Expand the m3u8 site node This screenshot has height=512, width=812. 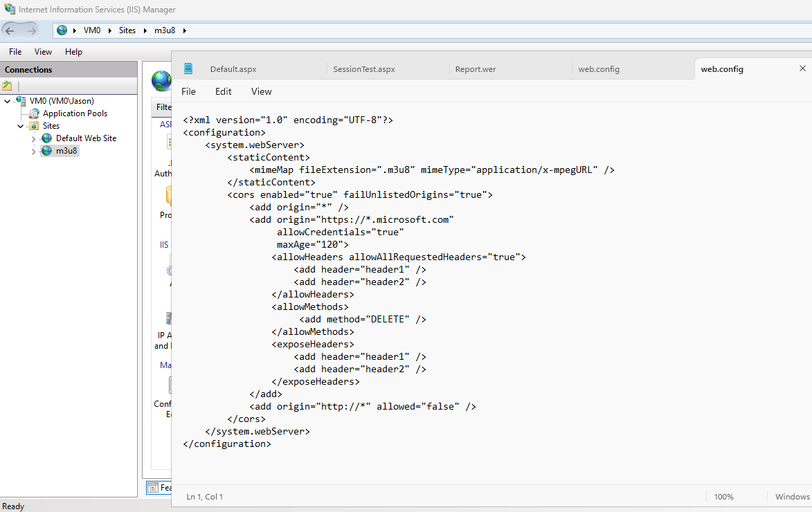(x=34, y=151)
